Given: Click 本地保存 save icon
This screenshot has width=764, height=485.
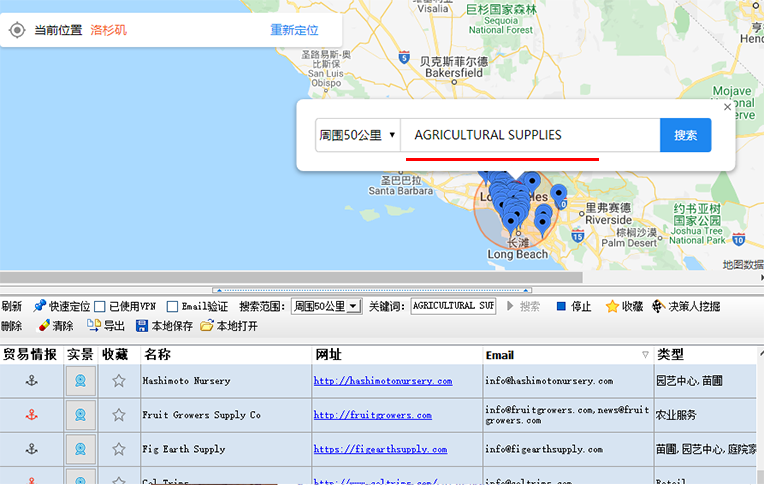Looking at the screenshot, I should coord(142,326).
